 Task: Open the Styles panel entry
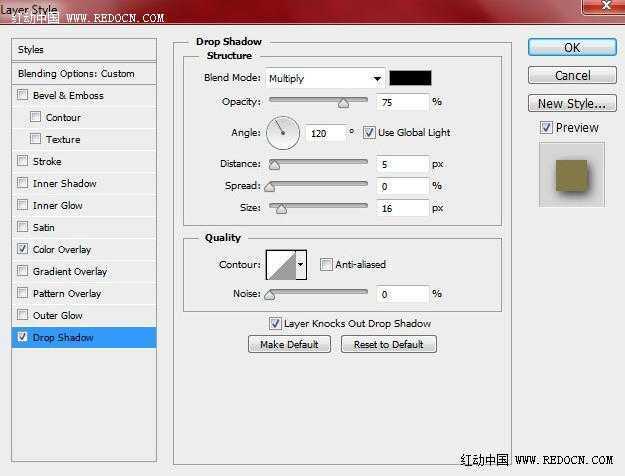(84, 50)
